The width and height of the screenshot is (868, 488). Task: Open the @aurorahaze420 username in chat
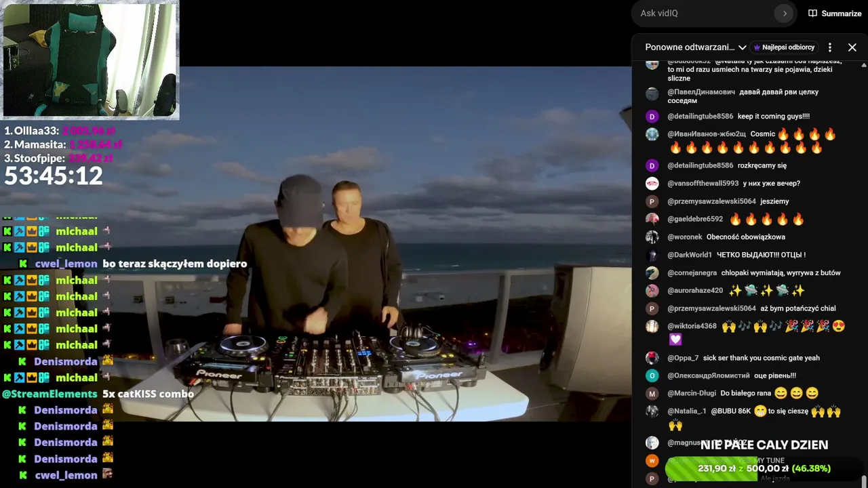[695, 291]
